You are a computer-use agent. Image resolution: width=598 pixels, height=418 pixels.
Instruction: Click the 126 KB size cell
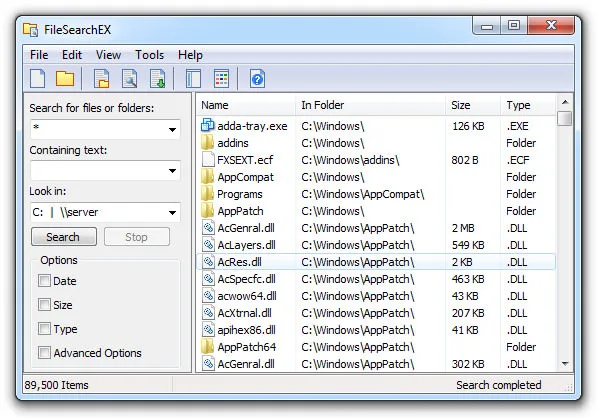[468, 126]
